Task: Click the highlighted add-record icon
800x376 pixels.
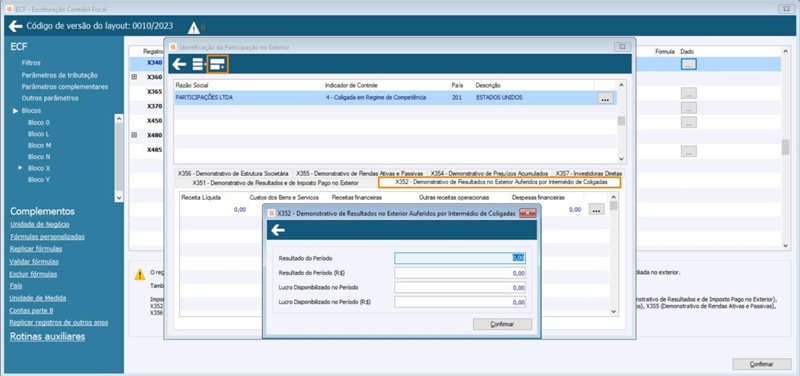Action: point(218,64)
